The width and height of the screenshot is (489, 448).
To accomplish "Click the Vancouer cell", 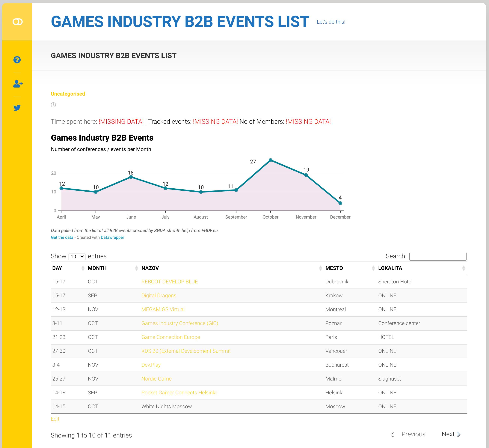I will 336,351.
